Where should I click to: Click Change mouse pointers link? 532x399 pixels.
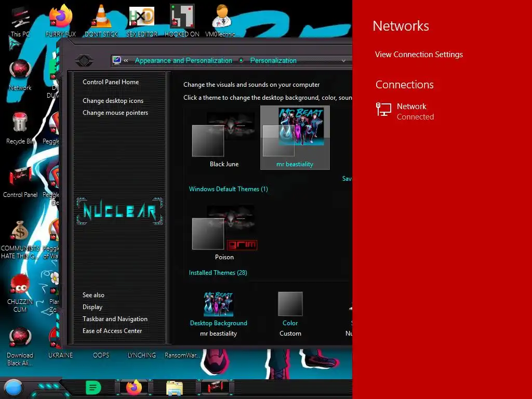tap(115, 113)
